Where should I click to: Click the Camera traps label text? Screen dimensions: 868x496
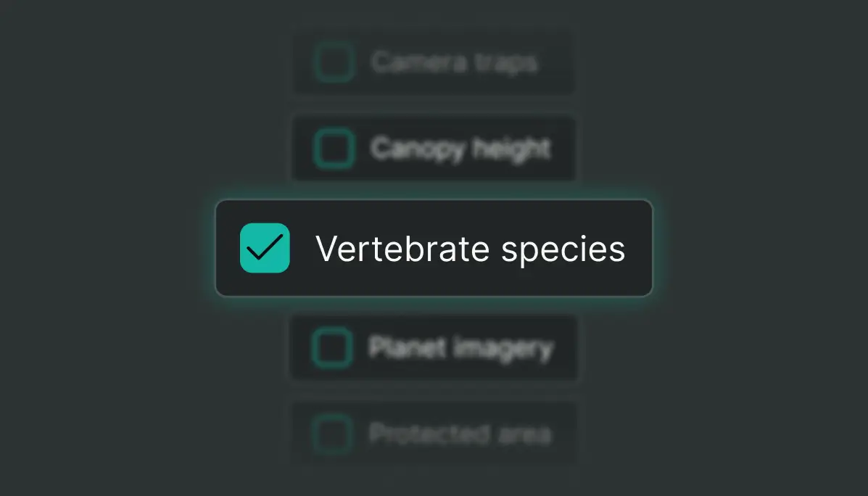point(455,62)
